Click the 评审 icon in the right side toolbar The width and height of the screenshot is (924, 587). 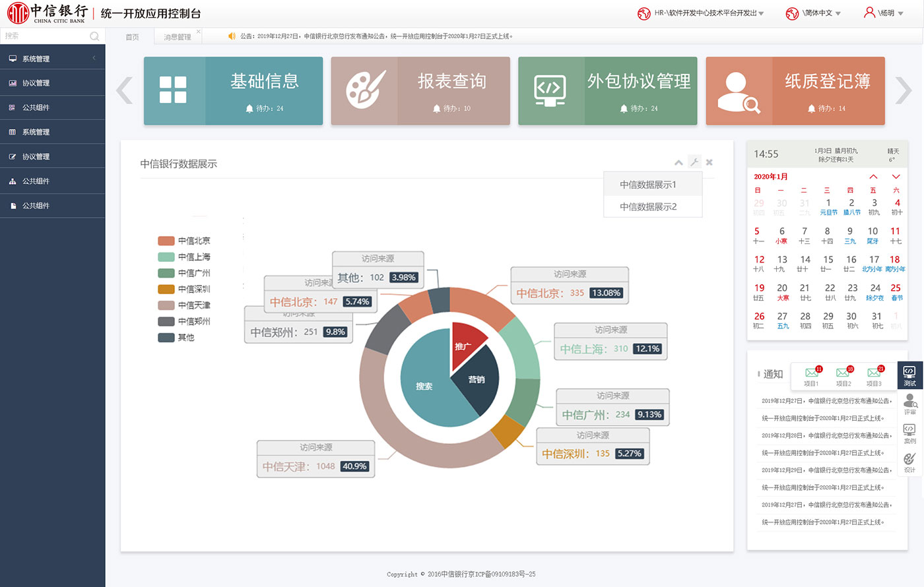[x=909, y=403]
